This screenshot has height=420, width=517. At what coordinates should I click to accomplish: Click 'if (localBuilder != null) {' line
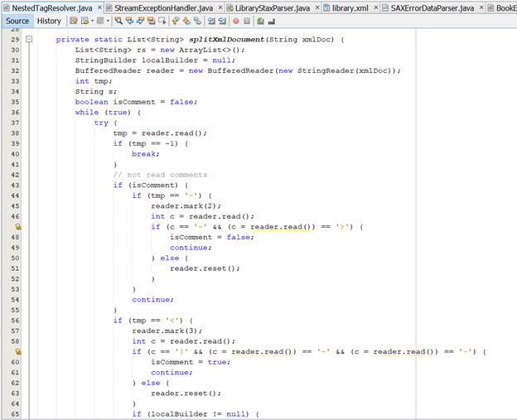196,414
